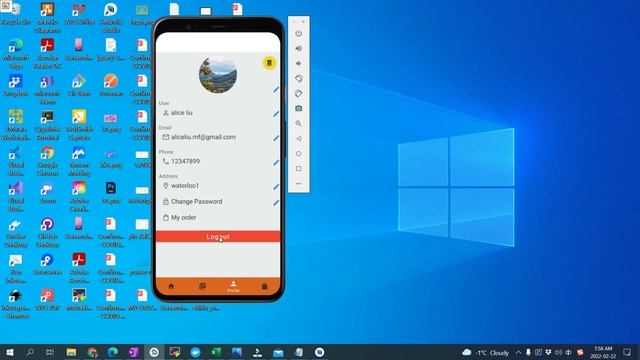Click the emulator zoom magnifier icon
Screen dimensions: 640x360
(298, 123)
